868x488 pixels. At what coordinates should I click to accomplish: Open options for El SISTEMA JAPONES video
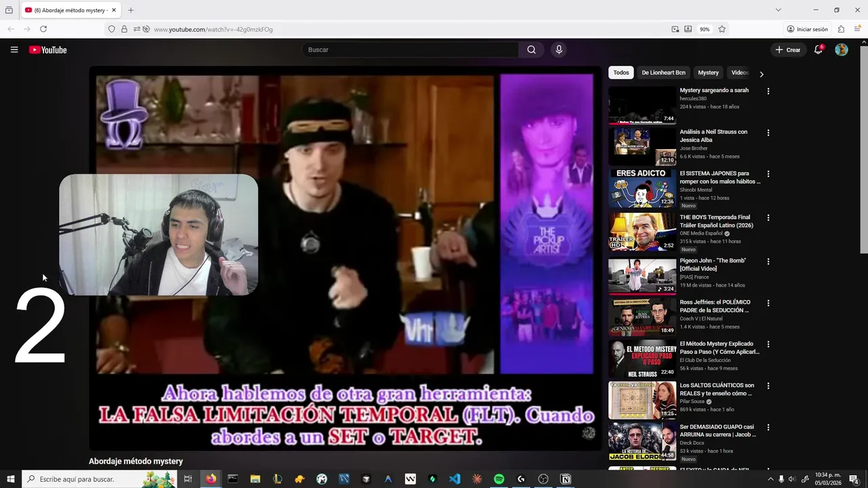click(x=768, y=174)
